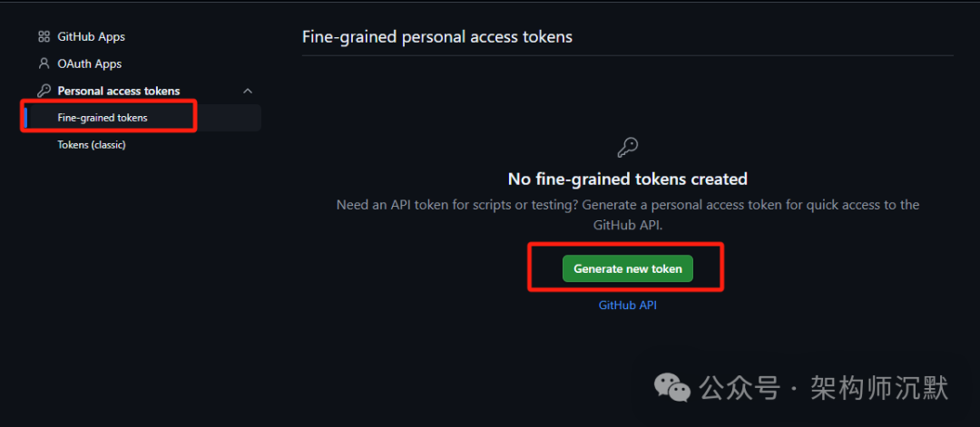Click the blue active indicator beside Fine-grained tokens

click(27, 118)
